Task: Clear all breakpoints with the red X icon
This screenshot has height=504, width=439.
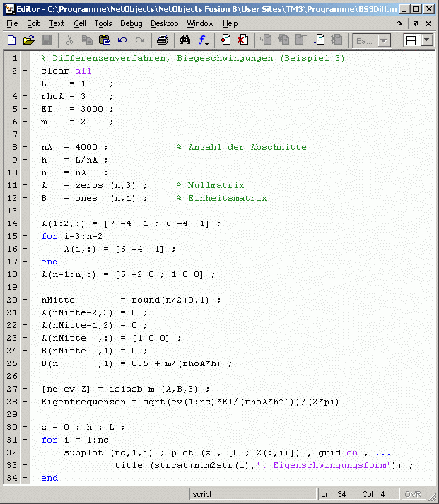Action: 242,40
